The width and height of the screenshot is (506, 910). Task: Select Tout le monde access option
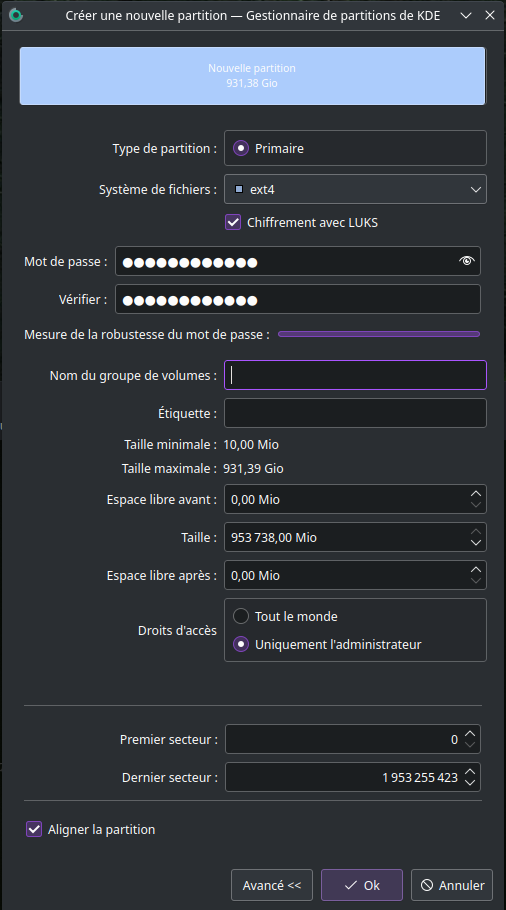pyautogui.click(x=241, y=616)
